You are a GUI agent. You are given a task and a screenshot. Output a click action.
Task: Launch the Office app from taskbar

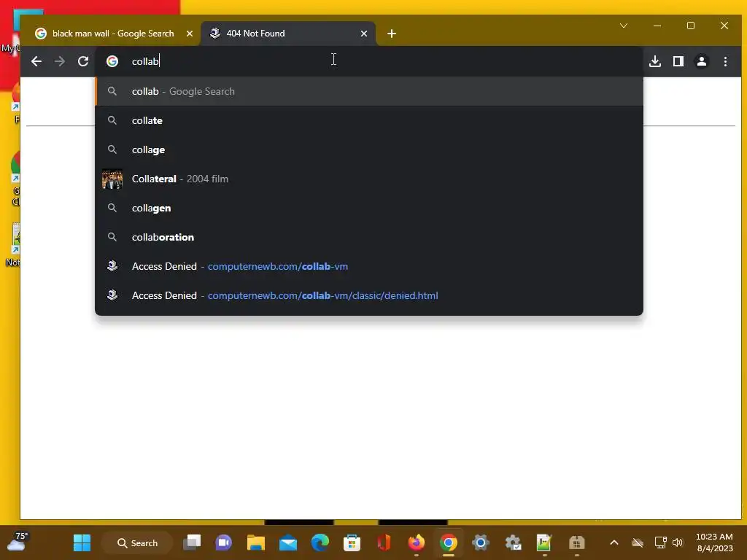coord(384,542)
